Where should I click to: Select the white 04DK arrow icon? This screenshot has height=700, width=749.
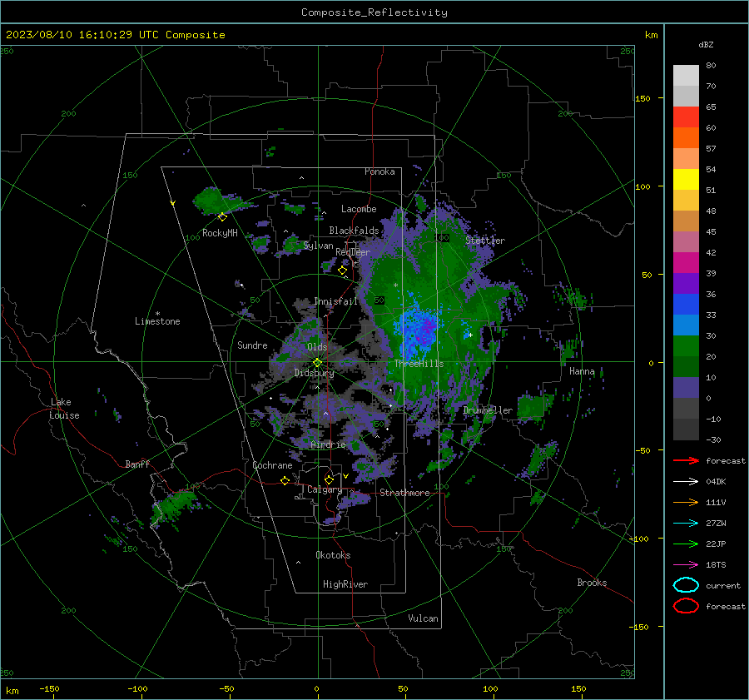coord(686,481)
